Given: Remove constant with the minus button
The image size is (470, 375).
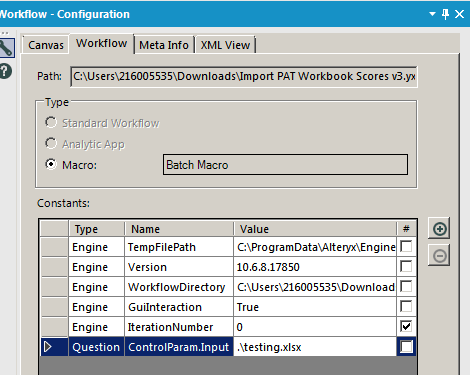Looking at the screenshot, I should [439, 256].
